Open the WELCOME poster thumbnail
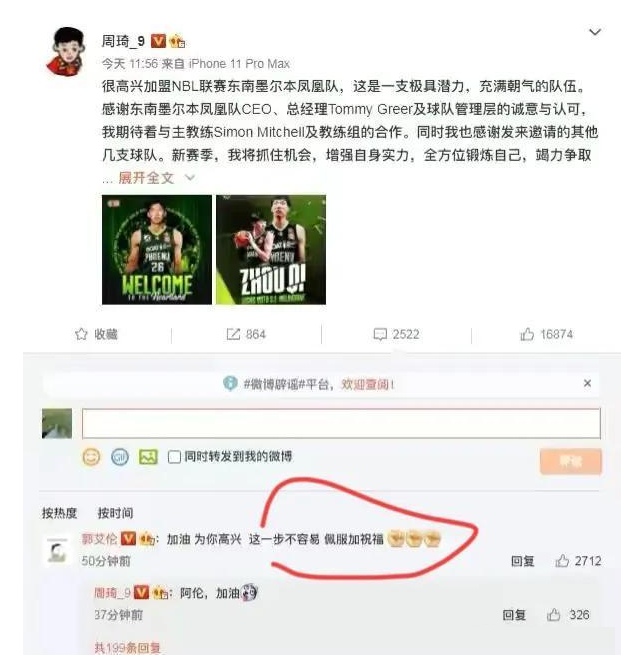This screenshot has width=643, height=663. click(x=157, y=249)
